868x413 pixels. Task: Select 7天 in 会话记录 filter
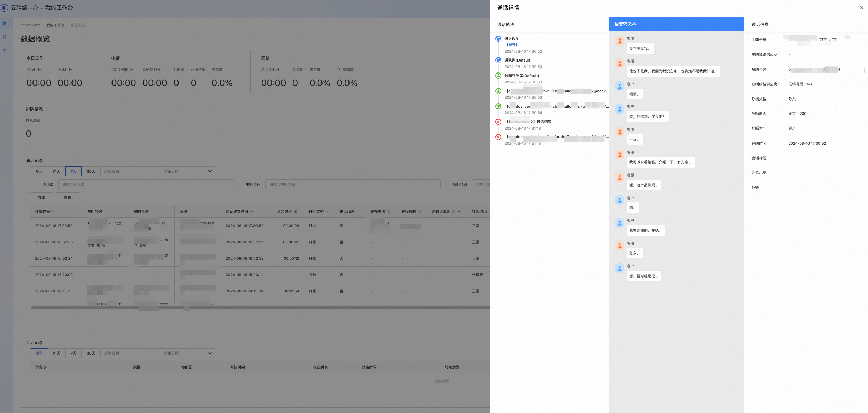(74, 353)
